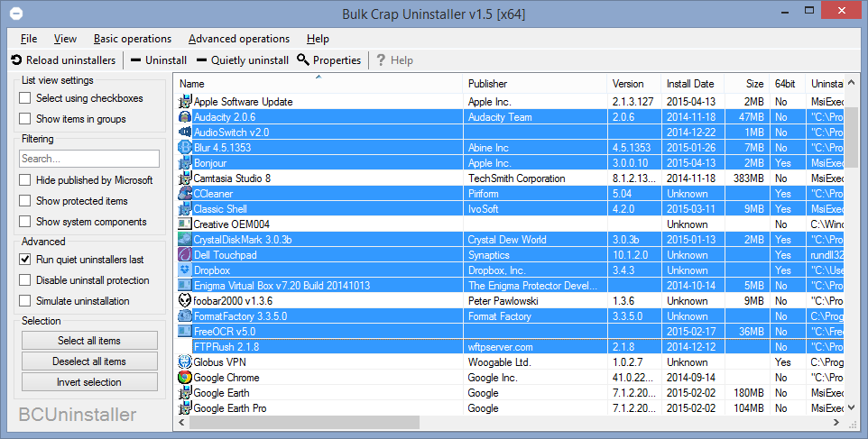Click the Google Earth row icon
The width and height of the screenshot is (868, 439).
(185, 393)
